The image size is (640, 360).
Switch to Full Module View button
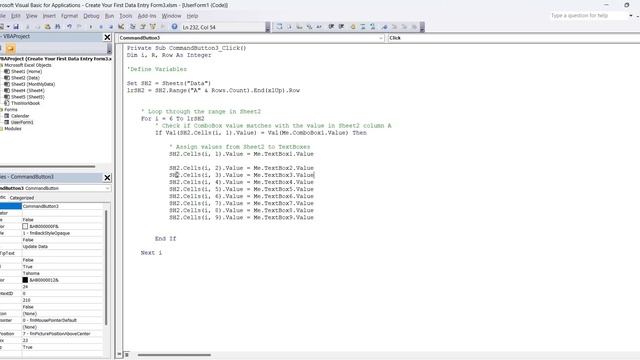tap(127, 355)
